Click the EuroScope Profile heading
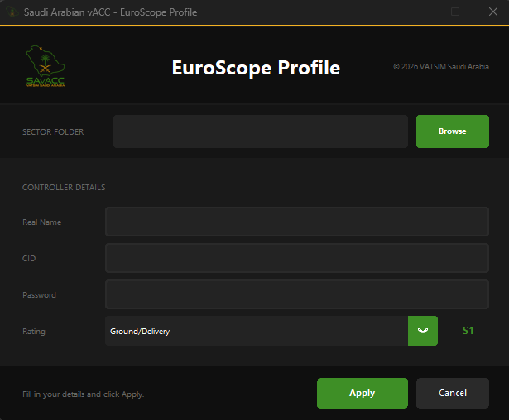Screen dimensions: 509x420 pos(256,68)
